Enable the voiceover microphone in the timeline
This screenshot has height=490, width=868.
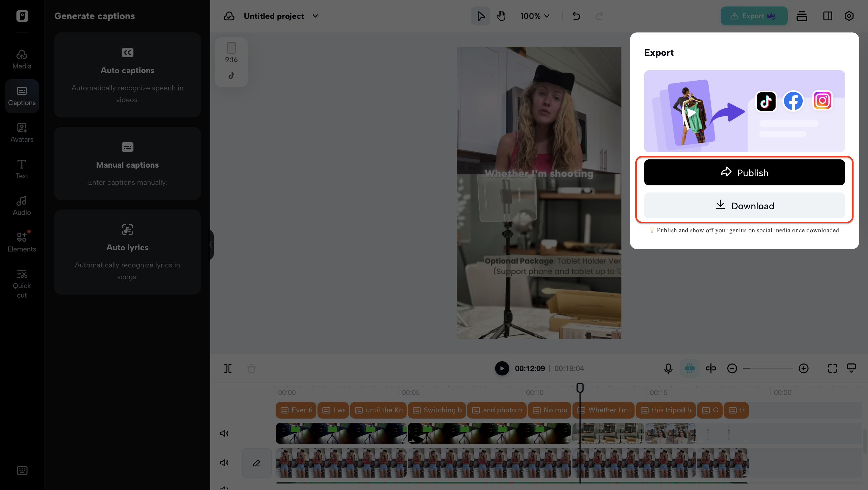[x=668, y=368]
